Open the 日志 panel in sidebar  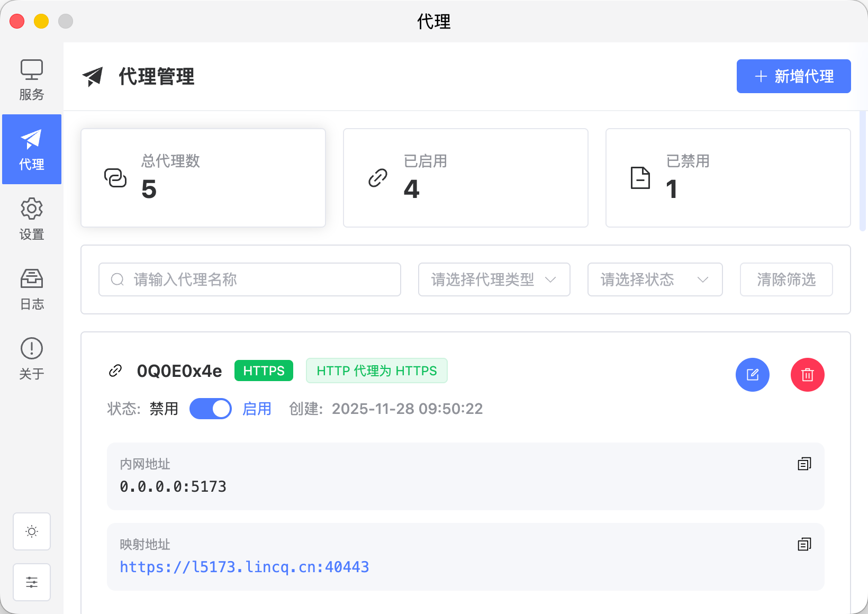click(31, 288)
